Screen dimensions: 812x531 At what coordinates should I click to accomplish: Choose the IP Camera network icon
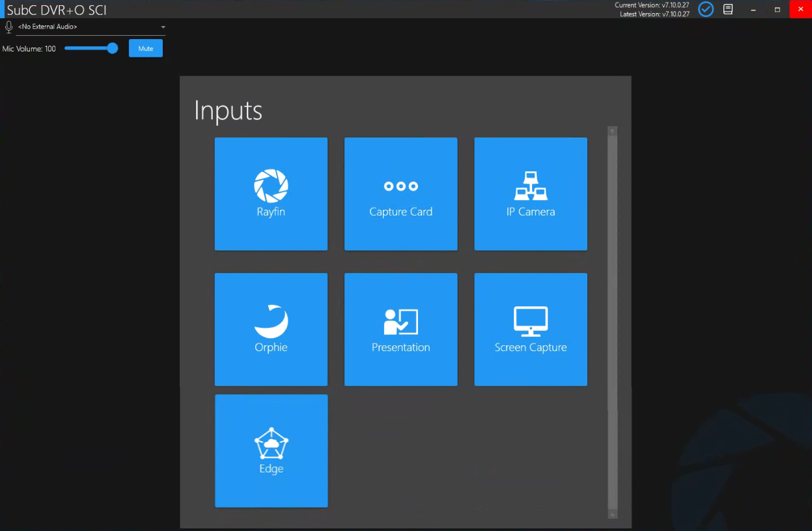tap(531, 186)
